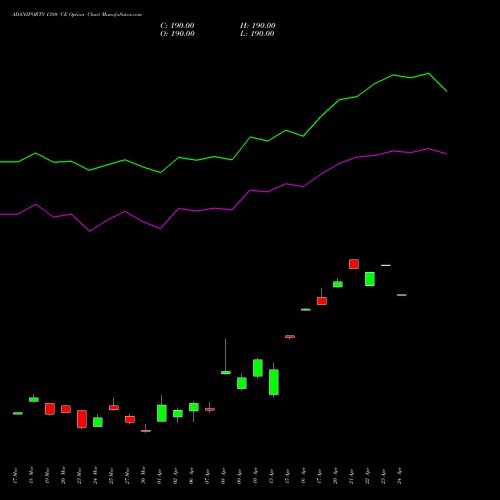This screenshot has height=500, width=500.
Task: Click the 20 Mar date label
Action: 63,476
